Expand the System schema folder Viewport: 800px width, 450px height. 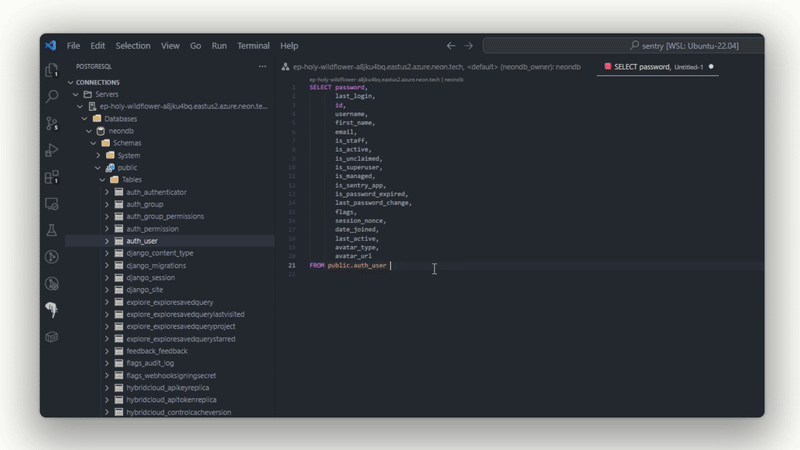(98, 155)
